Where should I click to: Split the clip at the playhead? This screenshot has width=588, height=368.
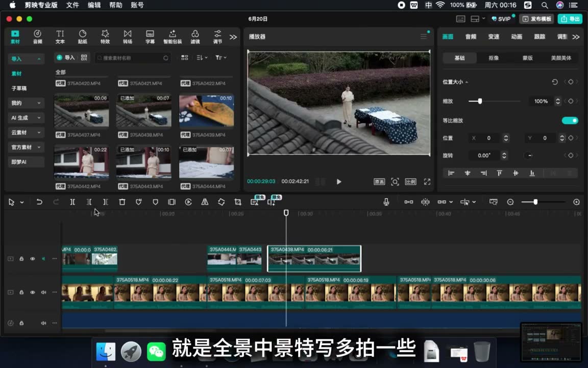coord(72,202)
